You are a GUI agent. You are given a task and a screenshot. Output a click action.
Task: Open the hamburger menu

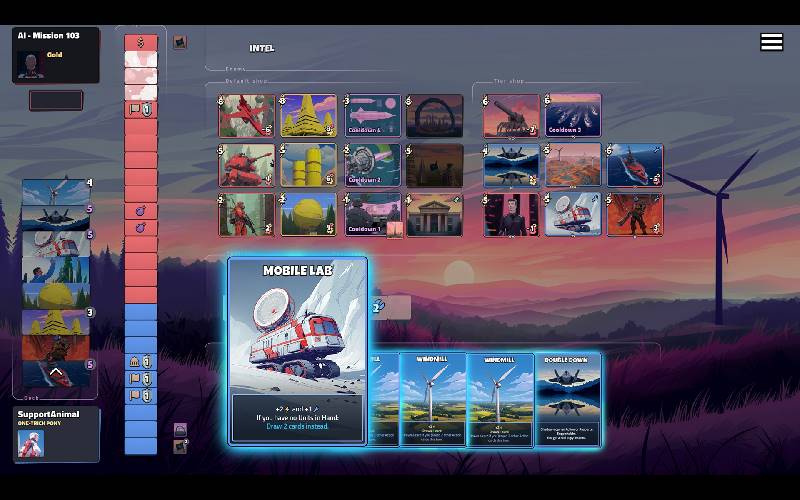point(771,41)
